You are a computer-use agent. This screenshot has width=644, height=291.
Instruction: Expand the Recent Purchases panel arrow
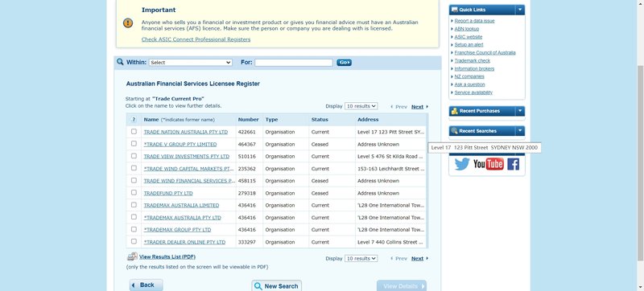point(520,111)
